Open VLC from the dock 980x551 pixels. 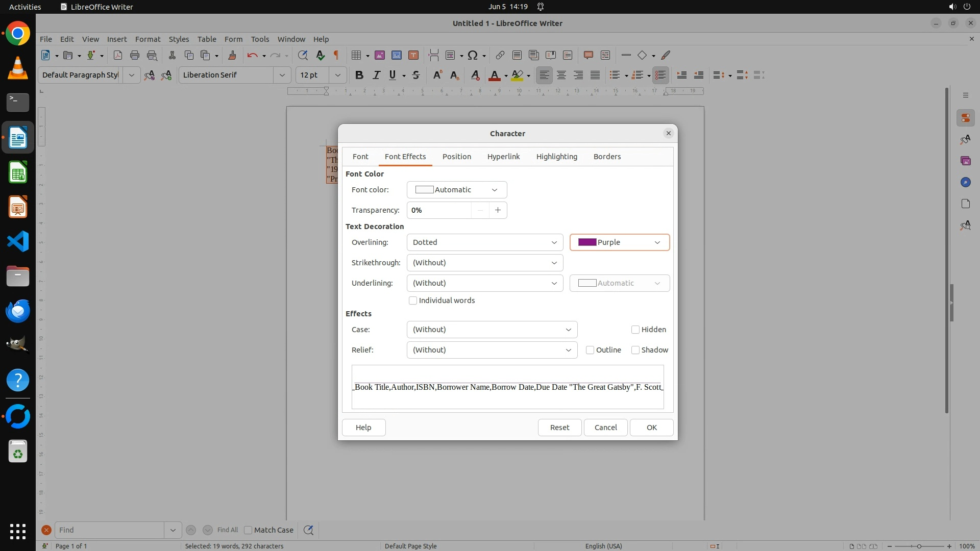18,68
